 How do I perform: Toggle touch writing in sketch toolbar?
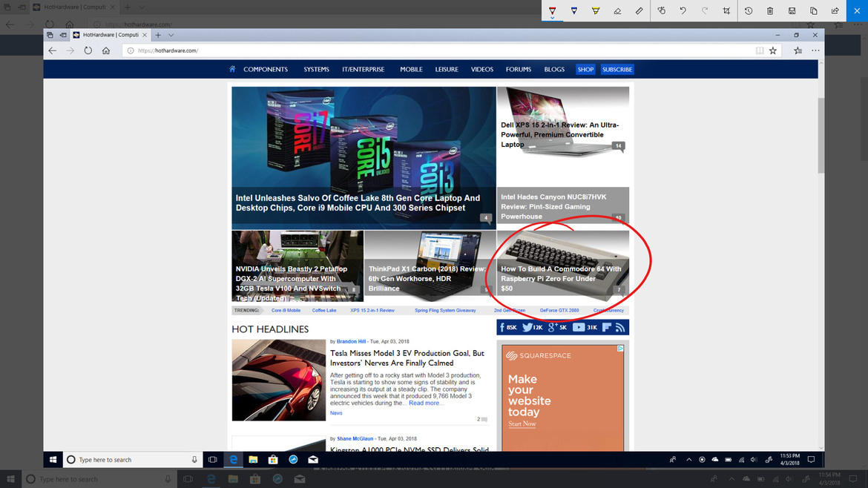click(662, 10)
